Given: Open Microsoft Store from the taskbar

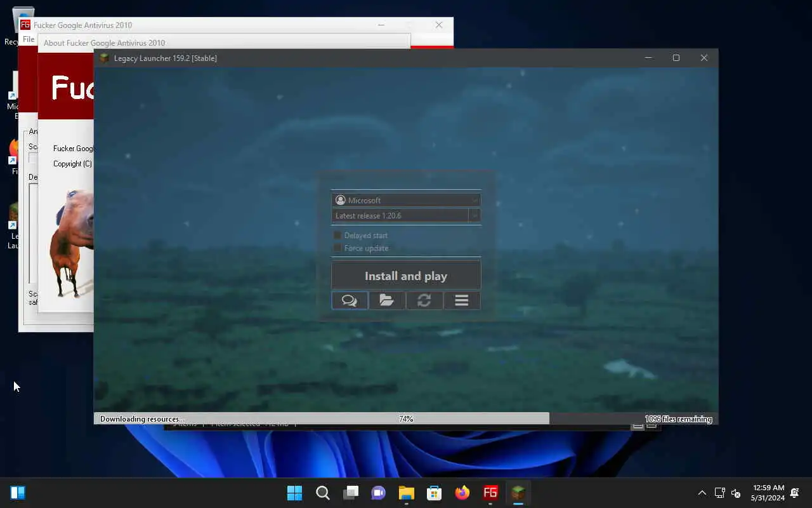Looking at the screenshot, I should (x=435, y=493).
